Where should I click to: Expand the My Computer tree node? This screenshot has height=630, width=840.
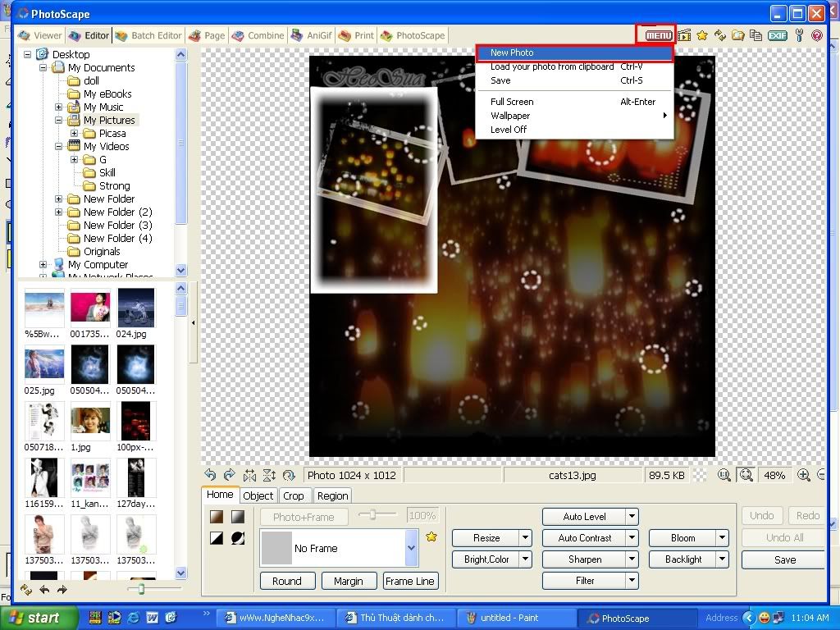(43, 265)
